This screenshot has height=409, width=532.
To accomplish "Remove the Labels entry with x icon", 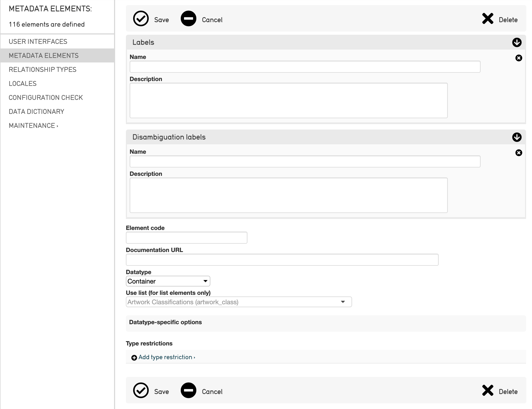I will pos(519,58).
